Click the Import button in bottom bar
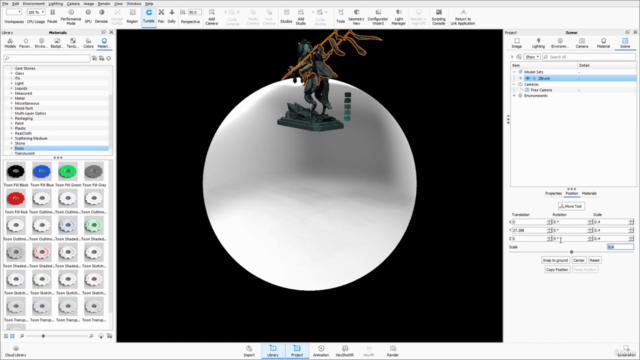640x360 pixels. tap(249, 351)
